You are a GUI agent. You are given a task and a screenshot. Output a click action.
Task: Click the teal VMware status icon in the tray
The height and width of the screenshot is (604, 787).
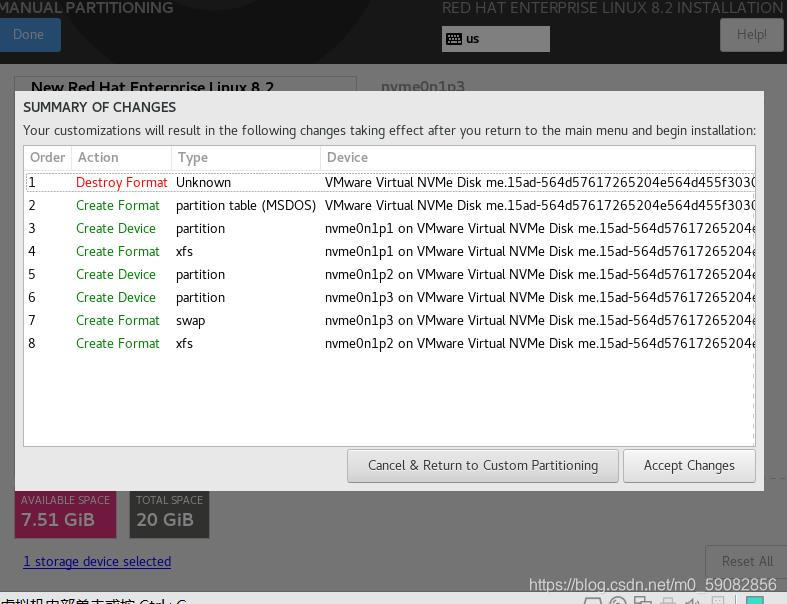coord(755,600)
